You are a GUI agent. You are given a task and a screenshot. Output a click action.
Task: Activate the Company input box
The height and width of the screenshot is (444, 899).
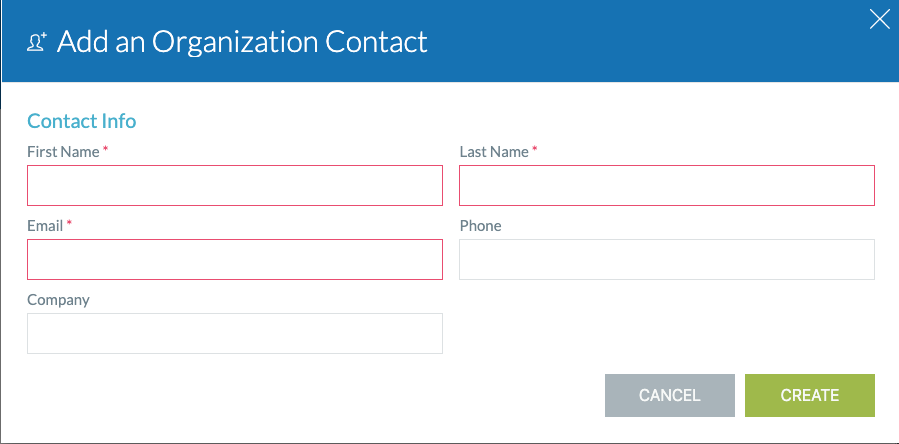click(x=234, y=333)
